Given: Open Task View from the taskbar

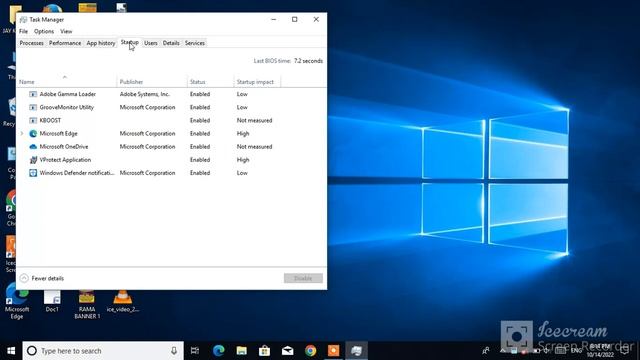Looking at the screenshot, I should [x=195, y=351].
